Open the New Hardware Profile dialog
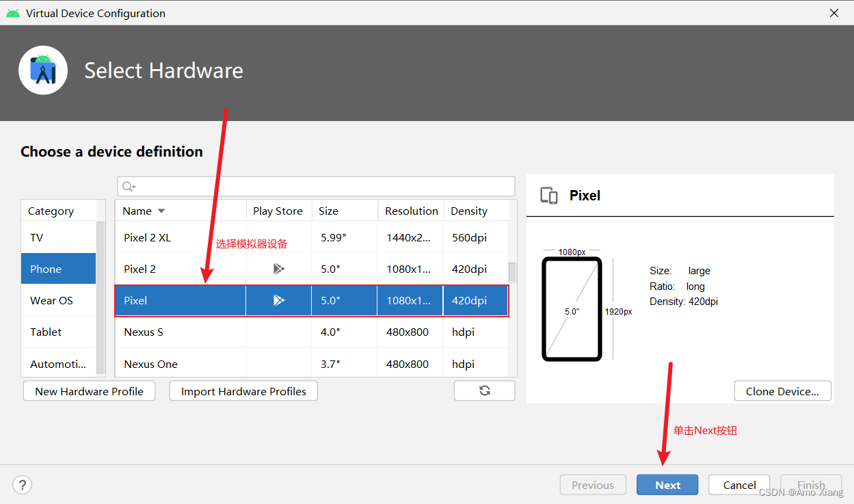The image size is (854, 504). click(x=90, y=391)
